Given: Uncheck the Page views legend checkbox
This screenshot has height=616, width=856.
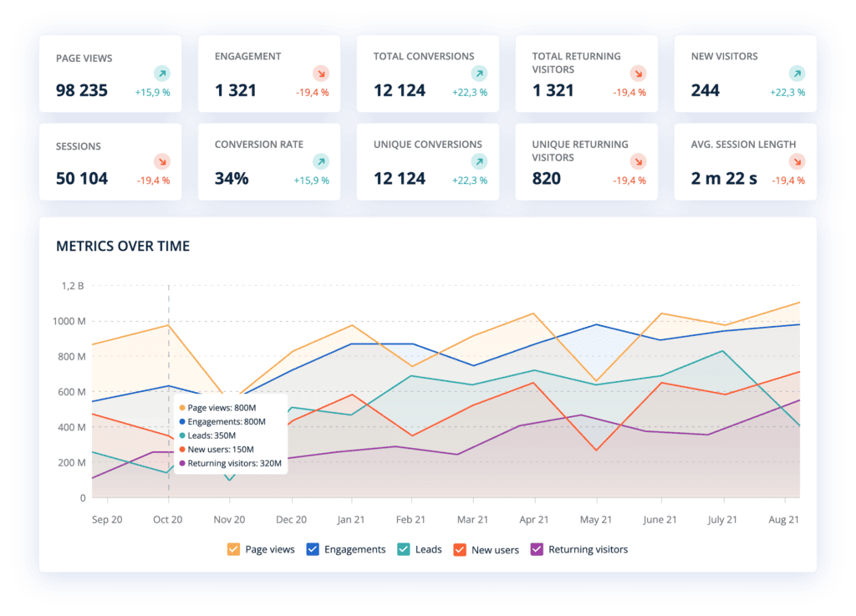Looking at the screenshot, I should pos(233,549).
